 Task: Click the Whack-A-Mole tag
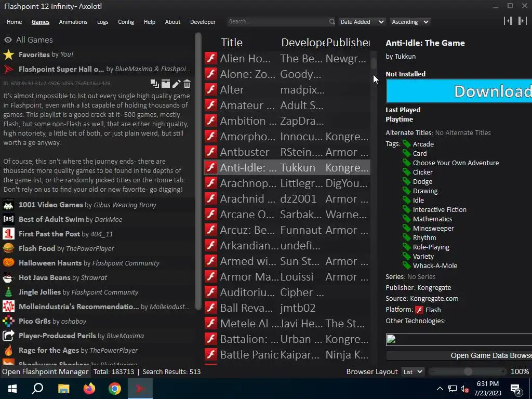(x=435, y=266)
